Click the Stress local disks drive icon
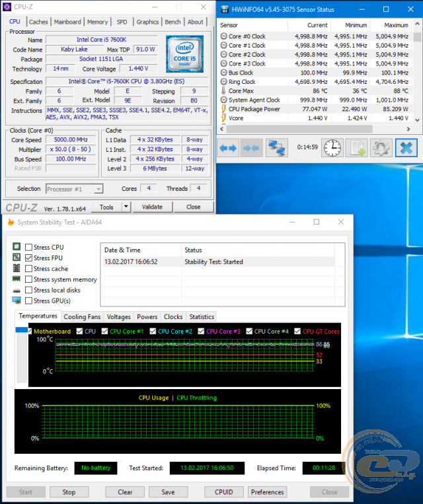The width and height of the screenshot is (423, 504). point(17,290)
